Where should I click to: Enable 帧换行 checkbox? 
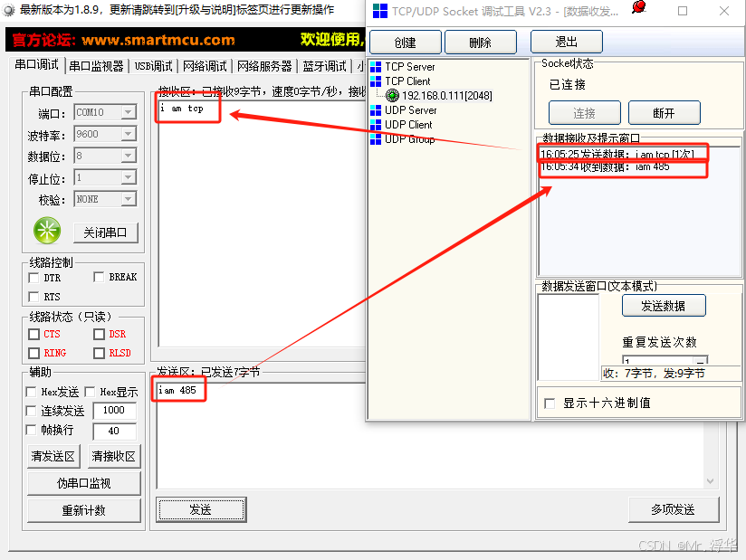[31, 431]
